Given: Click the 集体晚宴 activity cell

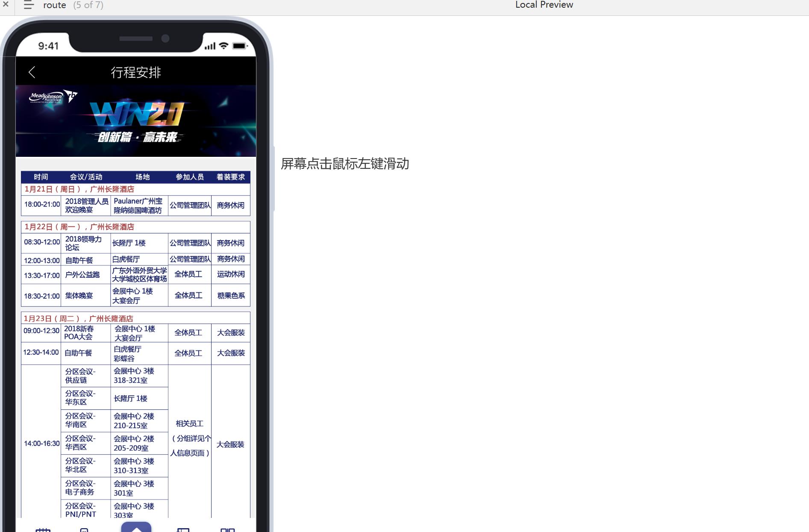Looking at the screenshot, I should [86, 296].
